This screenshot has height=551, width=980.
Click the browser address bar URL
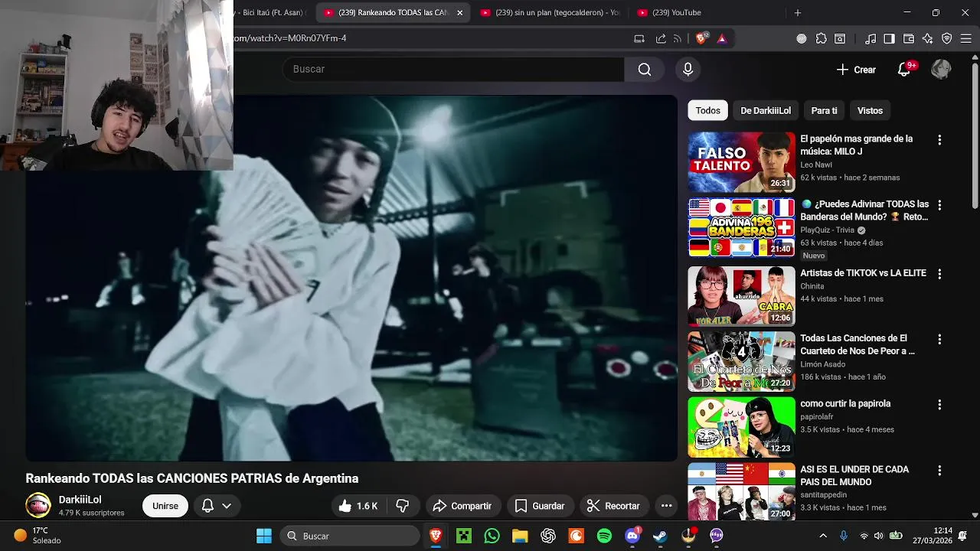point(291,38)
